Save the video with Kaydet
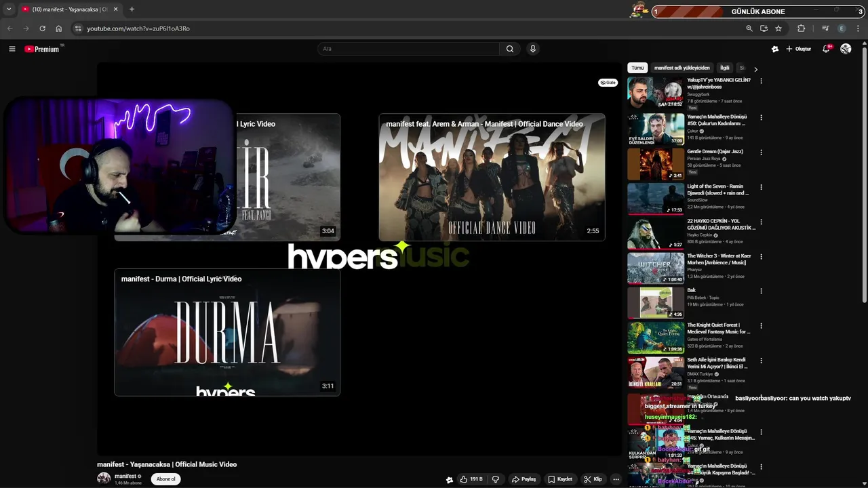This screenshot has width=868, height=488. point(560,479)
